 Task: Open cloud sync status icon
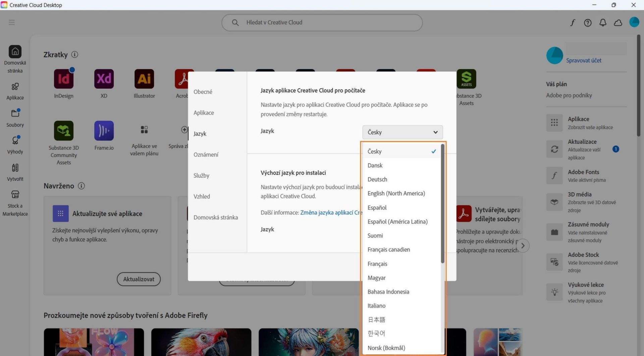(x=618, y=22)
